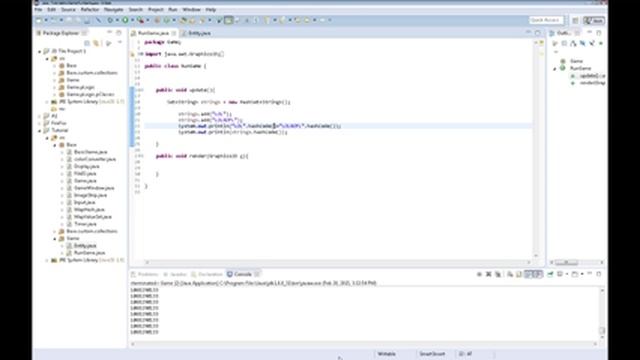Viewport: 640px width, 360px height.
Task: Toggle show console when standard out changes
Action: [529, 274]
